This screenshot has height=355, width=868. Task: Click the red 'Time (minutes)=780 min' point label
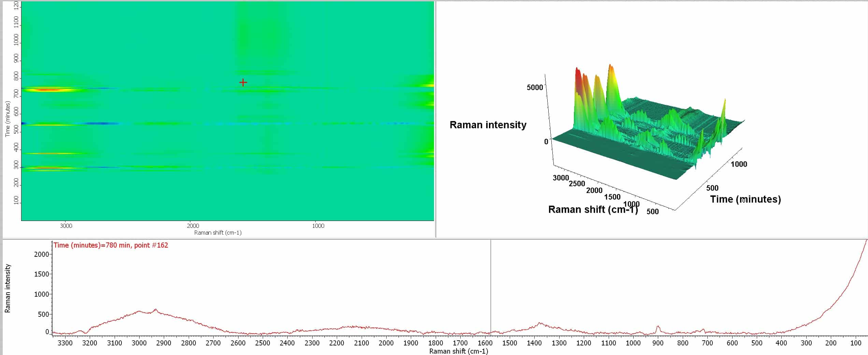coord(111,245)
